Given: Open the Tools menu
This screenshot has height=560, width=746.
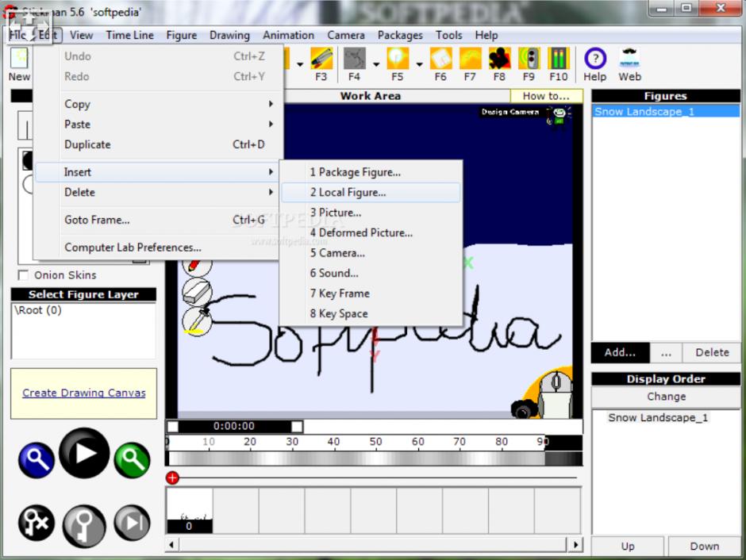Looking at the screenshot, I should click(448, 35).
